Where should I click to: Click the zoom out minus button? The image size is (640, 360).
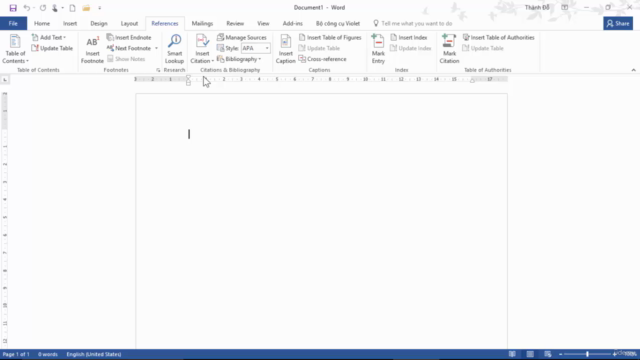[560, 354]
